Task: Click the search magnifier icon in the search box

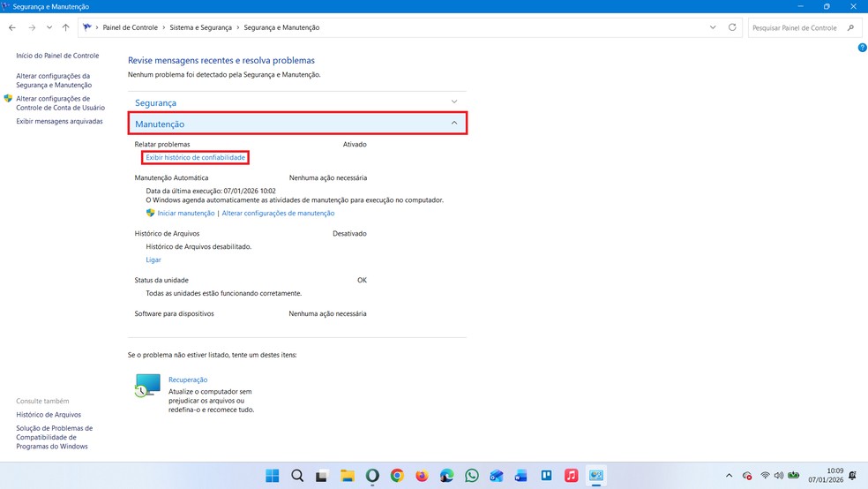Action: point(851,27)
